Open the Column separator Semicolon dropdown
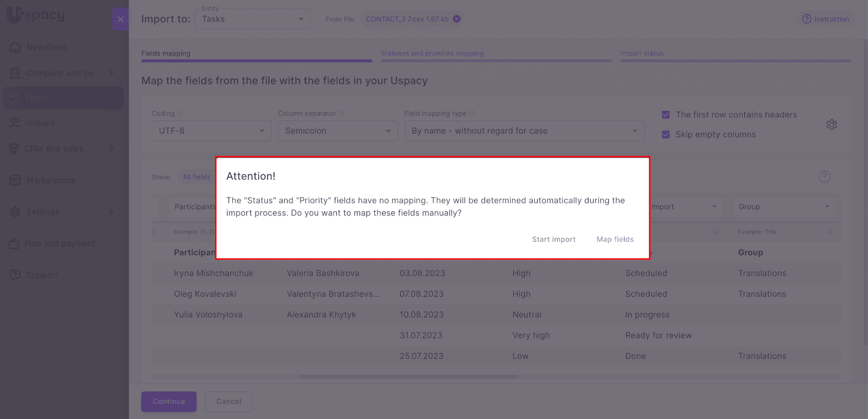868x419 pixels. pyautogui.click(x=337, y=131)
